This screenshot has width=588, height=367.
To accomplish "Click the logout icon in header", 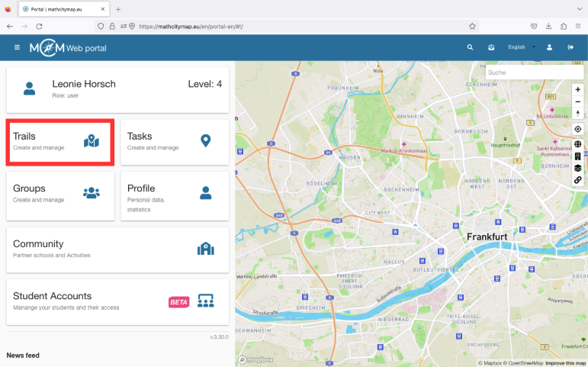I will click(x=570, y=47).
